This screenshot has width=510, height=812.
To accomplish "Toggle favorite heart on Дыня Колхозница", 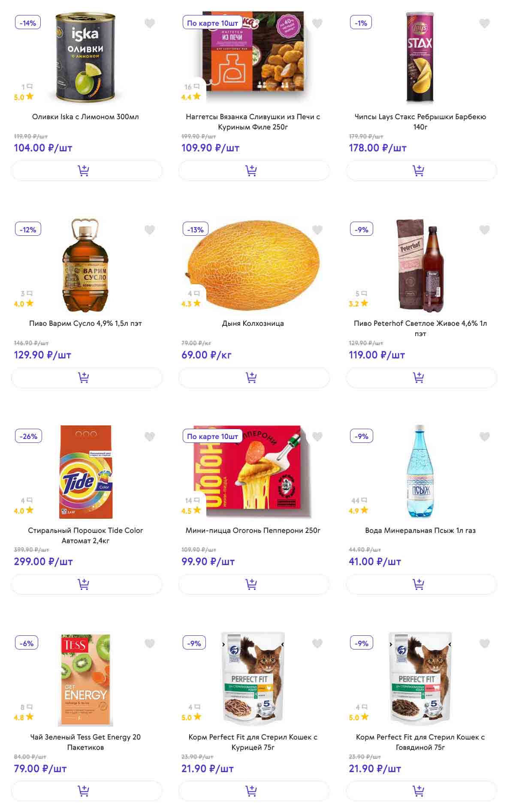I will coord(317,230).
